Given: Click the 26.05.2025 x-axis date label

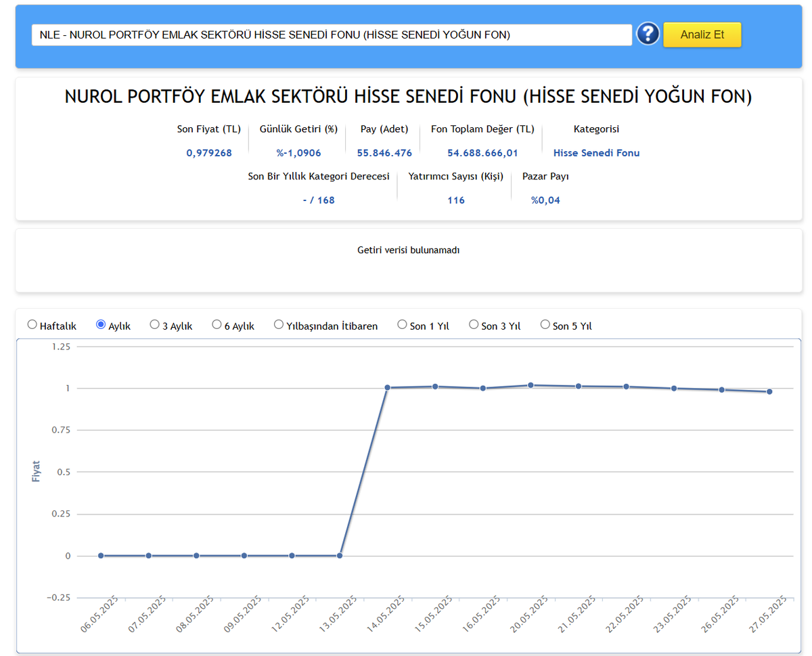Looking at the screenshot, I should point(719,614).
